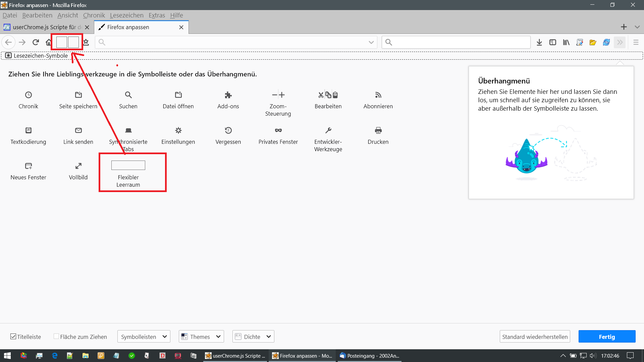The image size is (644, 362).
Task: Select the Drucken printer icon
Action: 378,130
